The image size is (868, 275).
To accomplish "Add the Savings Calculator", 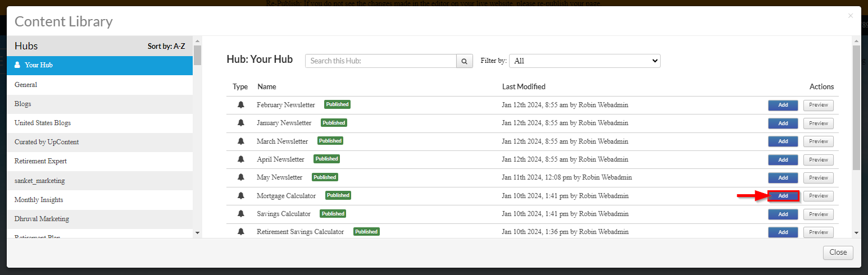I will coord(783,214).
